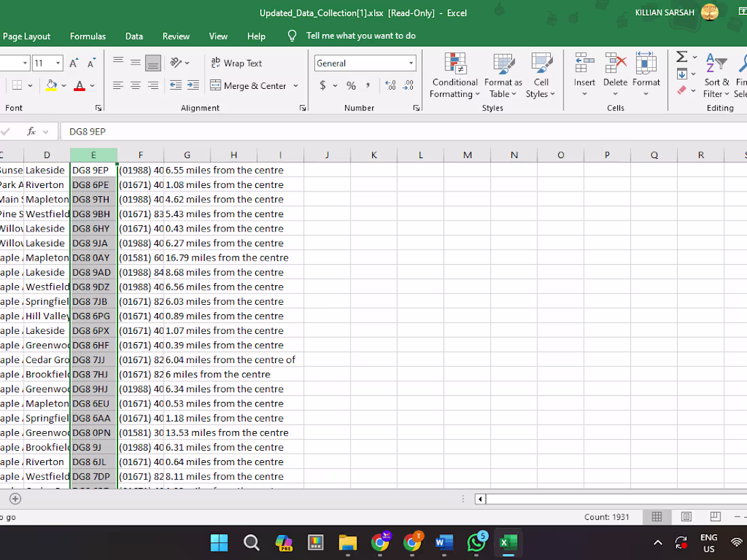747x560 pixels.
Task: Click Insert Function fx button
Action: click(31, 132)
